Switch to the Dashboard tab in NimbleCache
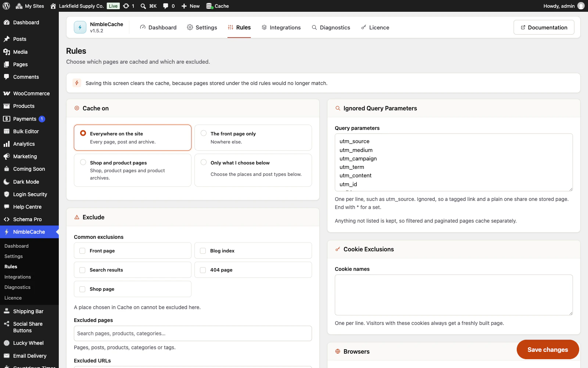Viewport: 588px width, 368px height. point(158,28)
